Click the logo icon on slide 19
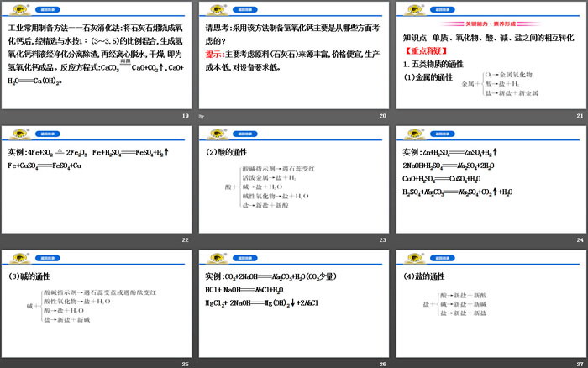The height and width of the screenshot is (368, 588). click(x=17, y=9)
